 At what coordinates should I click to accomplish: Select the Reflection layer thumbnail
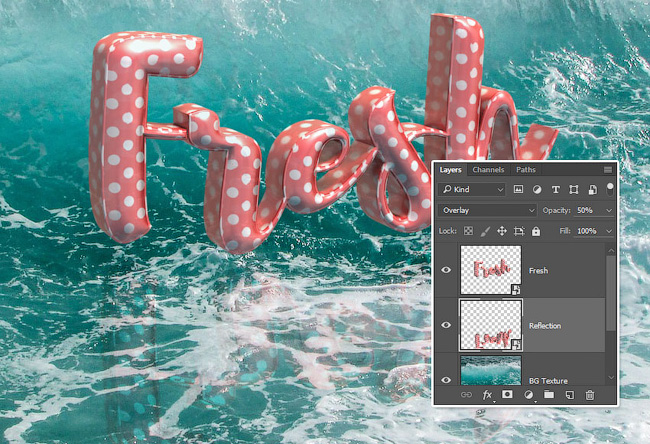point(491,325)
